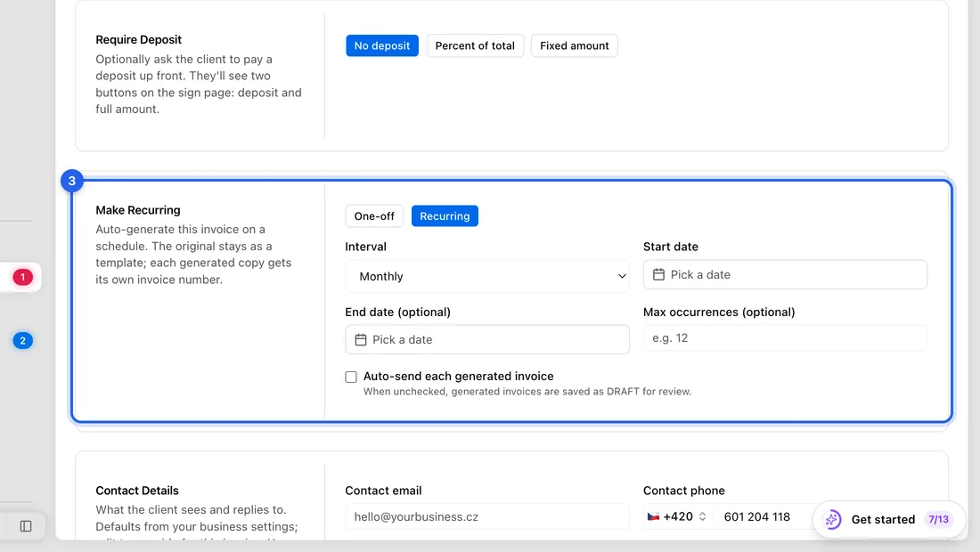The image size is (980, 552).
Task: Click the Require Deposit heading
Action: click(139, 39)
